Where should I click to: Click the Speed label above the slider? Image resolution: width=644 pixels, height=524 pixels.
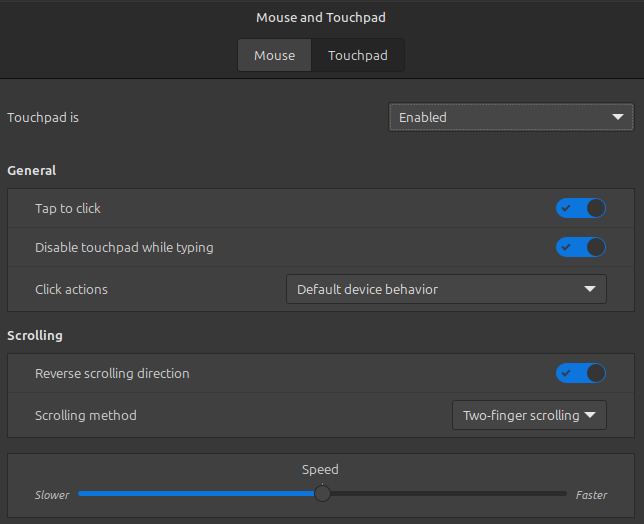point(320,469)
